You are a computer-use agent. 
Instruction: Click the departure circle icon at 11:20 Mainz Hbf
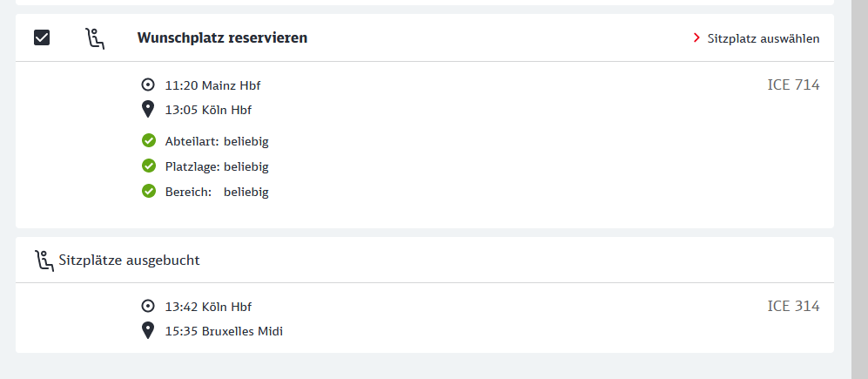(x=148, y=85)
